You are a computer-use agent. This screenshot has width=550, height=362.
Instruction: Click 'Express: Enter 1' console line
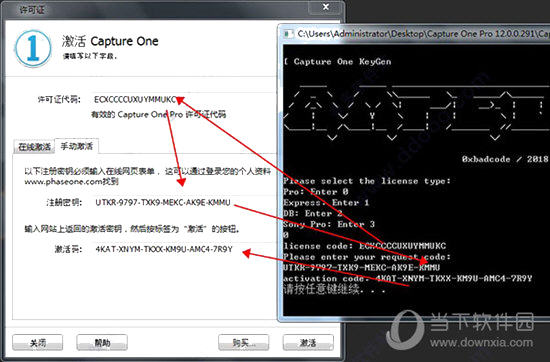(326, 203)
